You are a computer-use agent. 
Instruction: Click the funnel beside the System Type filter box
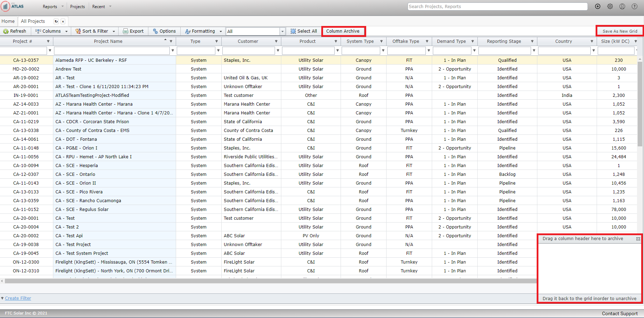pos(383,51)
